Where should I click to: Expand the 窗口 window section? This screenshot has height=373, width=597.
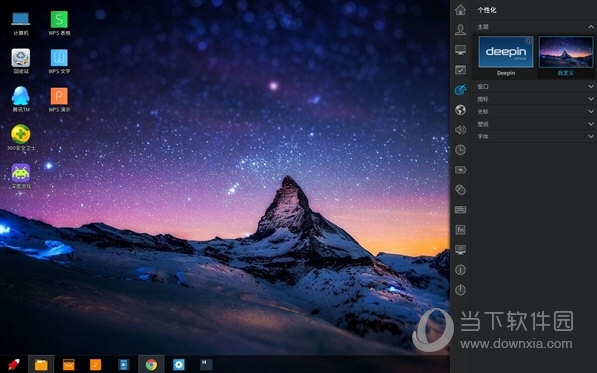click(533, 86)
